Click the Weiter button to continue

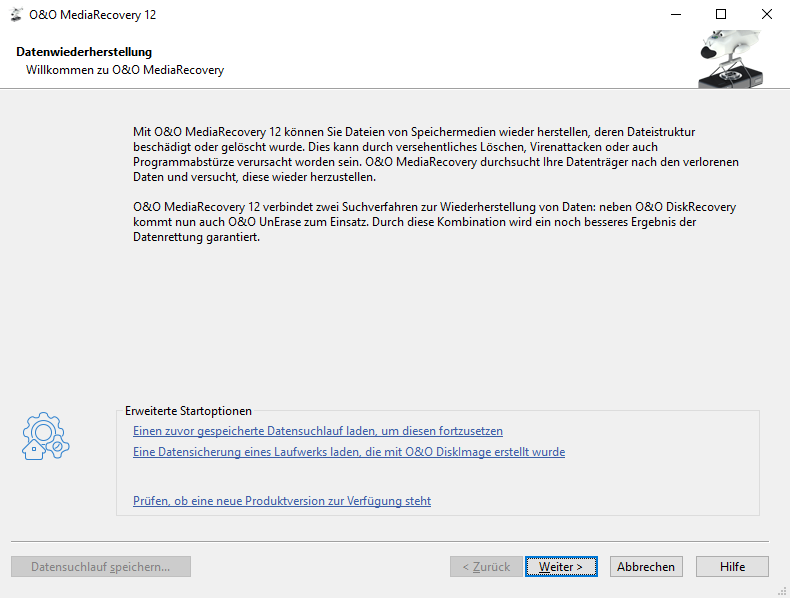point(561,566)
